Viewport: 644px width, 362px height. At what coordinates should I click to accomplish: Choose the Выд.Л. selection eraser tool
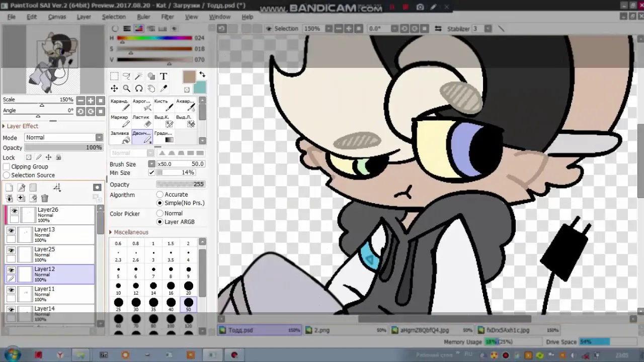[185, 121]
